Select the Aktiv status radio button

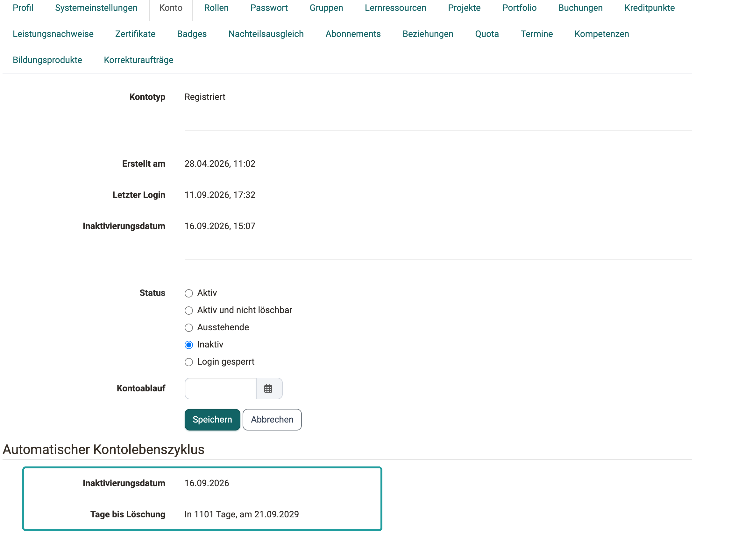pos(189,293)
